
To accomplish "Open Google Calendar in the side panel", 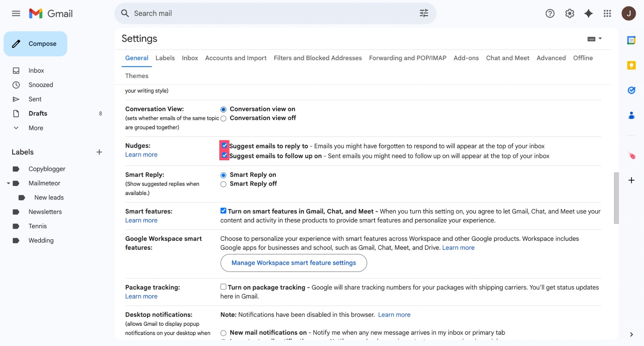I will coord(631,40).
